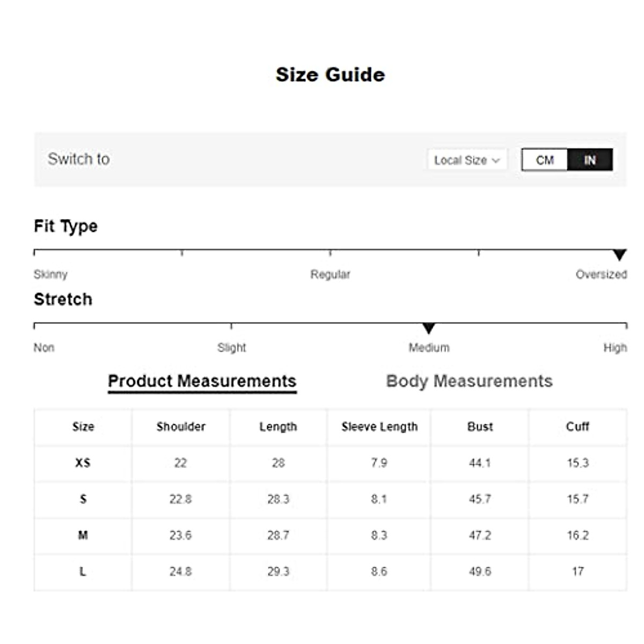The width and height of the screenshot is (644, 644).
Task: Switch units to CM
Action: pyautogui.click(x=544, y=160)
